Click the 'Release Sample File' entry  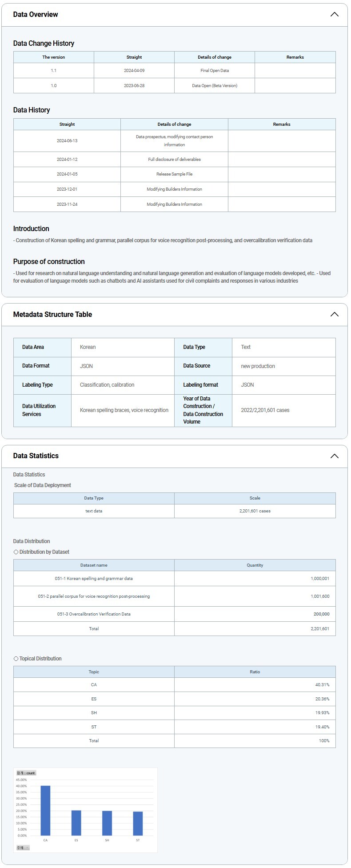tap(174, 174)
